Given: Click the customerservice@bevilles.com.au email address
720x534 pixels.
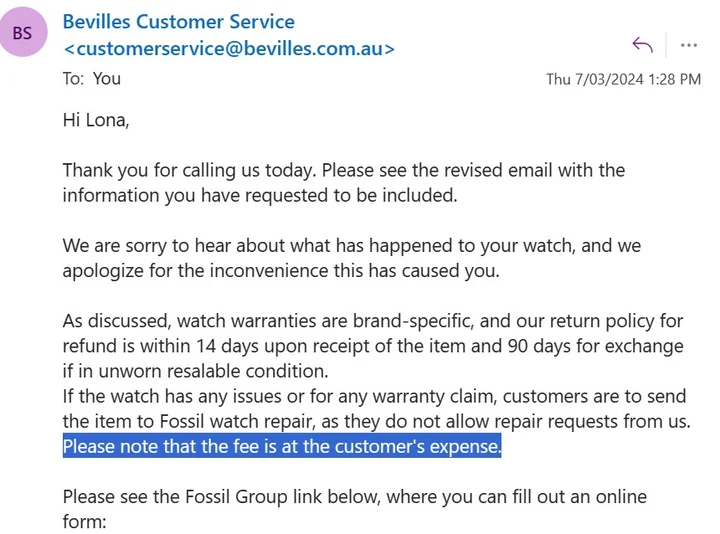Looking at the screenshot, I should point(229,48).
